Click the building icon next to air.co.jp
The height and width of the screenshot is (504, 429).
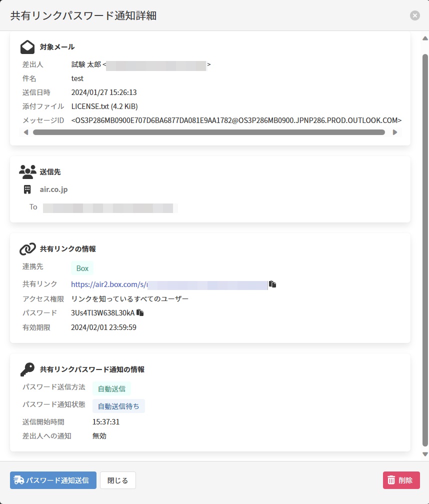[x=27, y=189]
